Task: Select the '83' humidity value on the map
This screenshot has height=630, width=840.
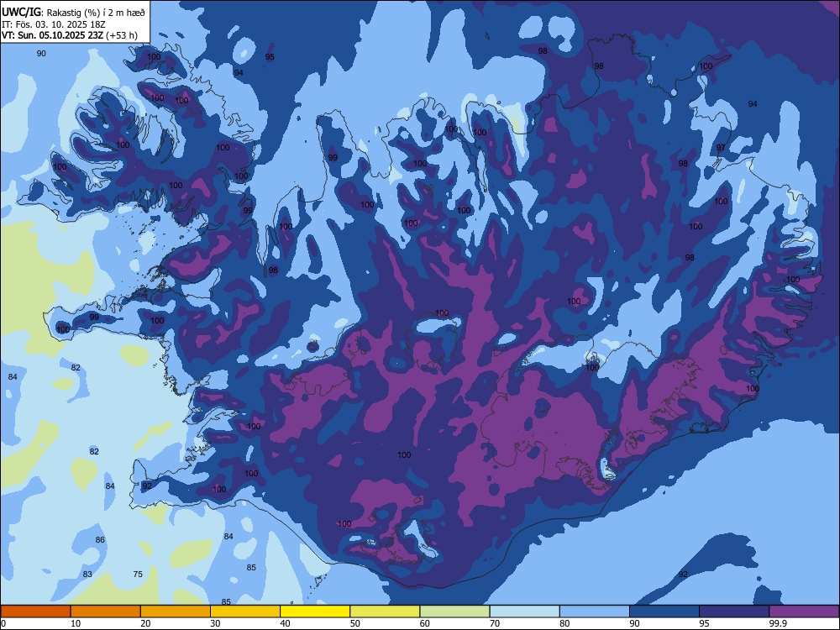Action: (87, 574)
